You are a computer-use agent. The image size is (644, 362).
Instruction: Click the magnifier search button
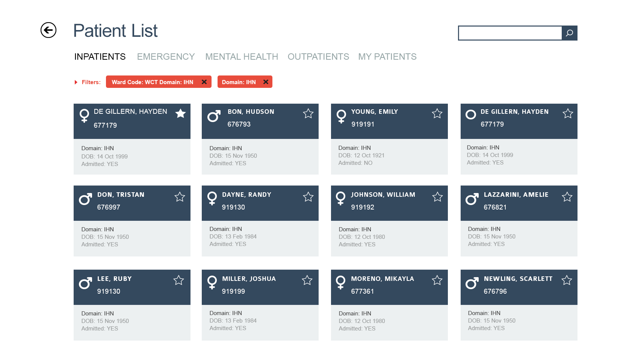pos(569,33)
